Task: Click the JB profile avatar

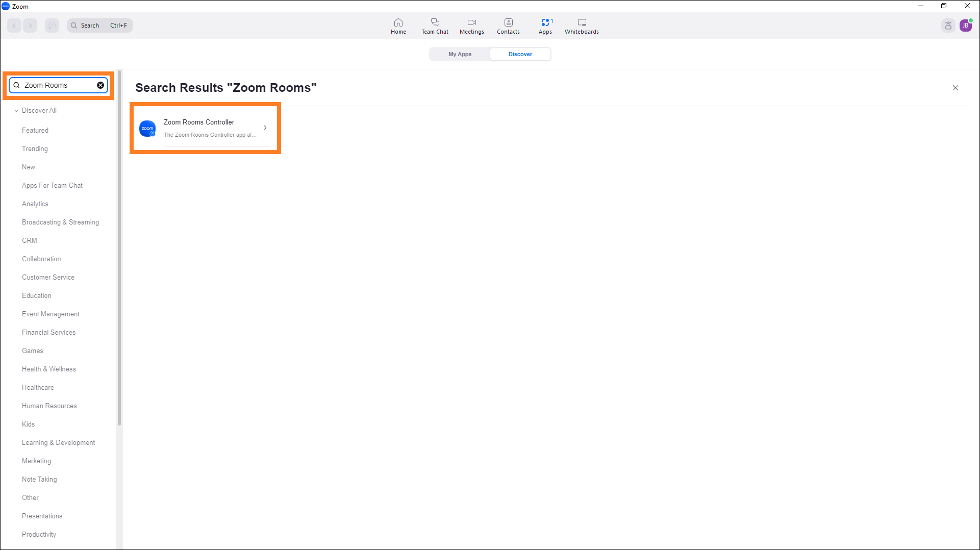Action: click(x=966, y=26)
